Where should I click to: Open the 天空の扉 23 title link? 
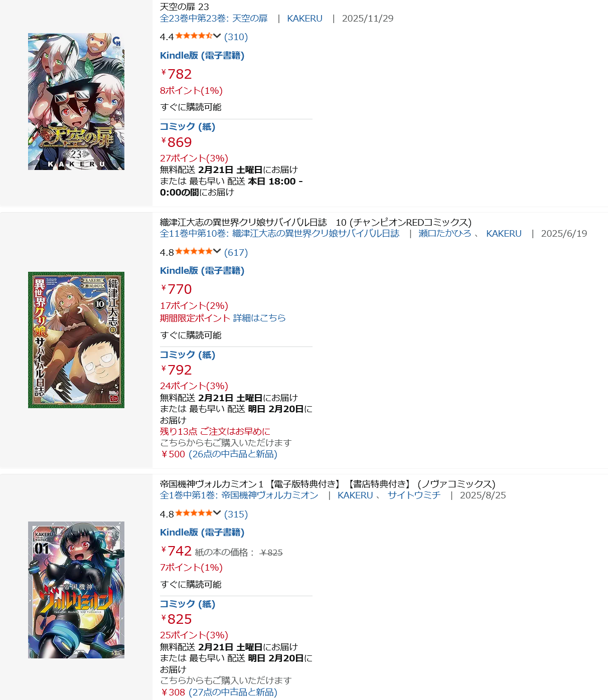tap(184, 7)
